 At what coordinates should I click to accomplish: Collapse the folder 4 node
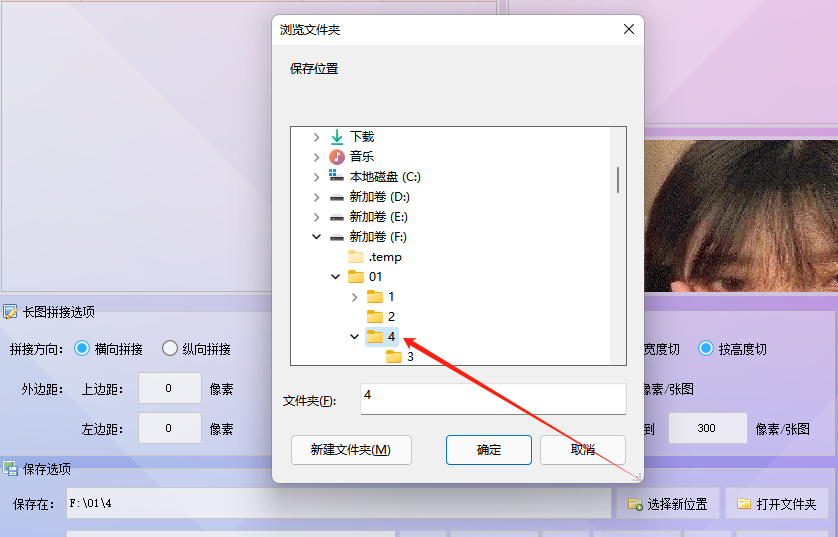coord(354,337)
